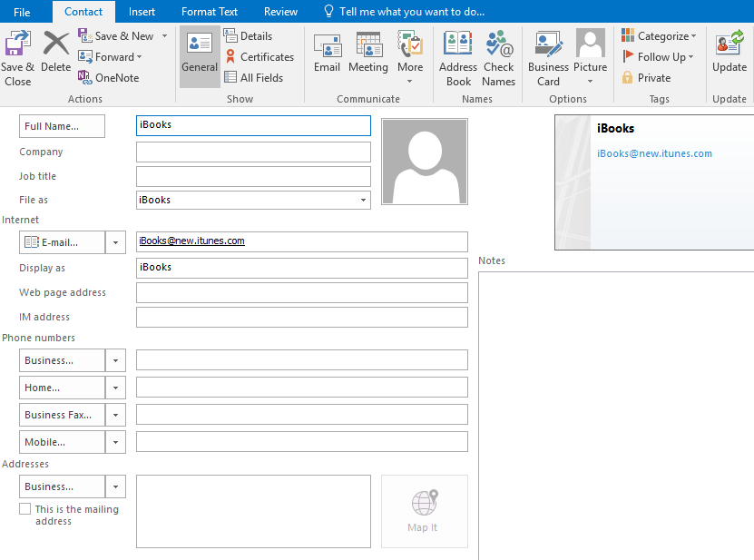Click the lightbulb Tell me icon
Image resolution: width=754 pixels, height=560 pixels.
pyautogui.click(x=329, y=11)
